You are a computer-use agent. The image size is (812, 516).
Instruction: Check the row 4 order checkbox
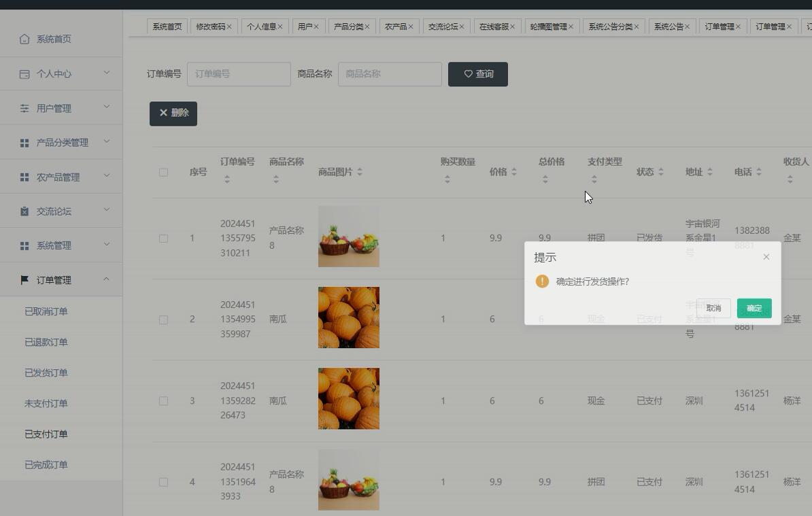(x=163, y=482)
